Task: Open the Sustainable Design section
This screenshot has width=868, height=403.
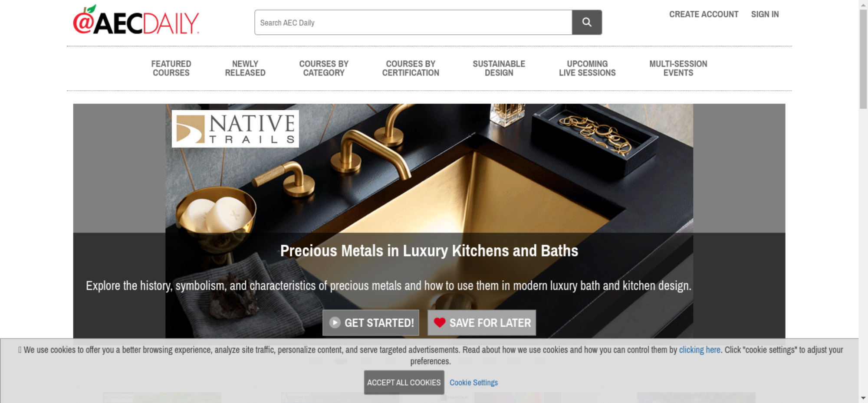Action: (x=499, y=68)
